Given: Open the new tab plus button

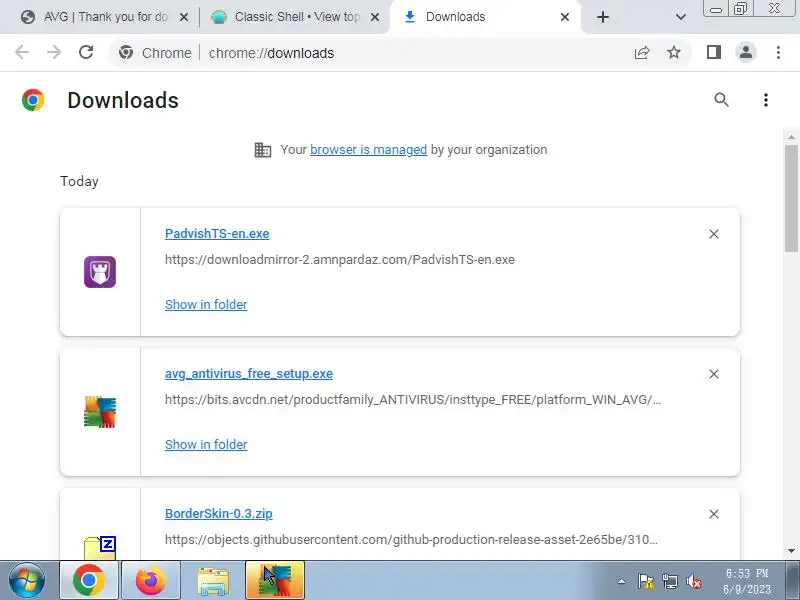Looking at the screenshot, I should click(603, 17).
